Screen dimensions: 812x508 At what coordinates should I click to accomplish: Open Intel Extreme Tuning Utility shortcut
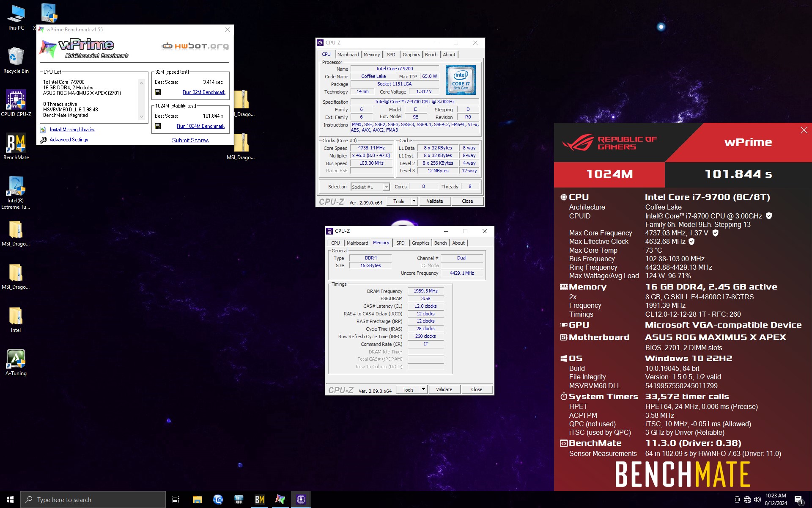tap(16, 193)
